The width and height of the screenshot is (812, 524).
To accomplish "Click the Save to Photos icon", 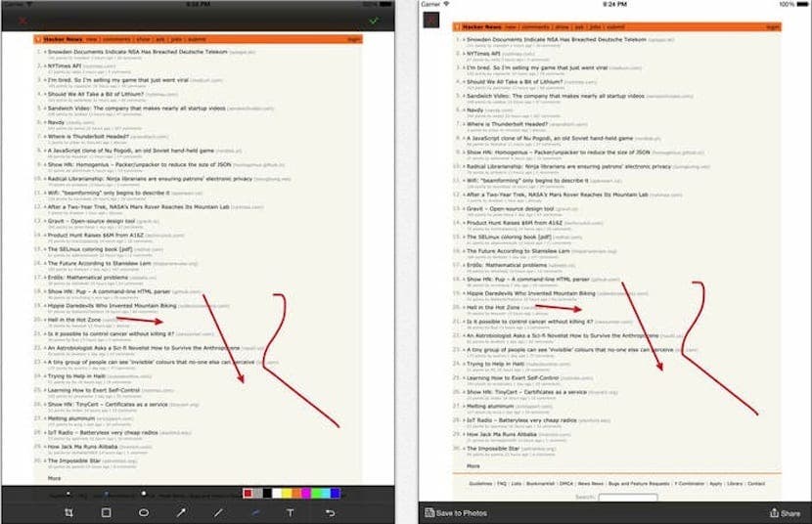I will 429,512.
